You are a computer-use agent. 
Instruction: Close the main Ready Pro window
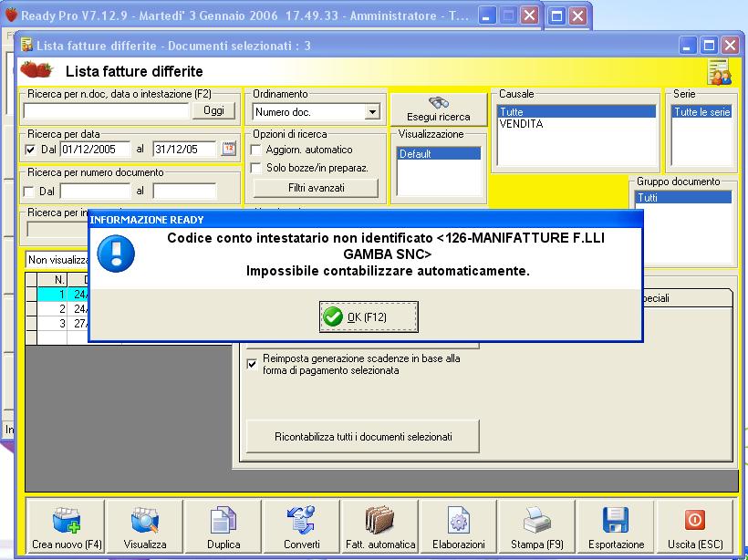coord(529,16)
